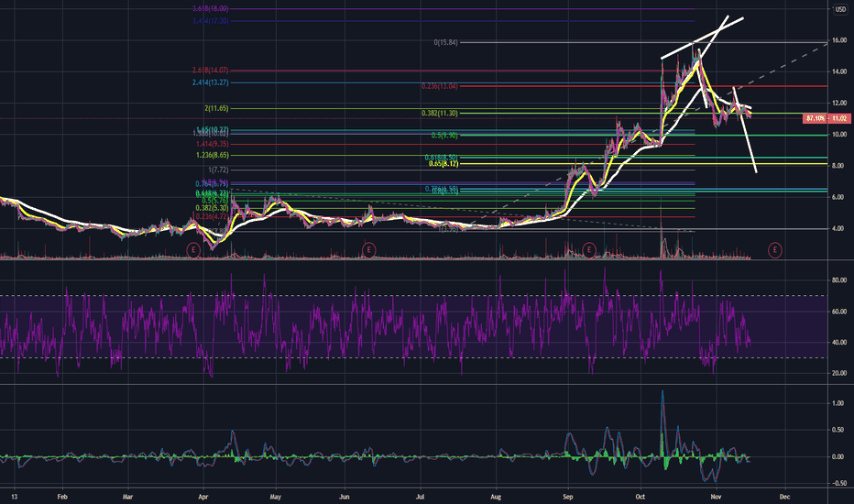Click the 14.00 price axis label
Viewport: 854px width, 504px height.
tap(839, 71)
